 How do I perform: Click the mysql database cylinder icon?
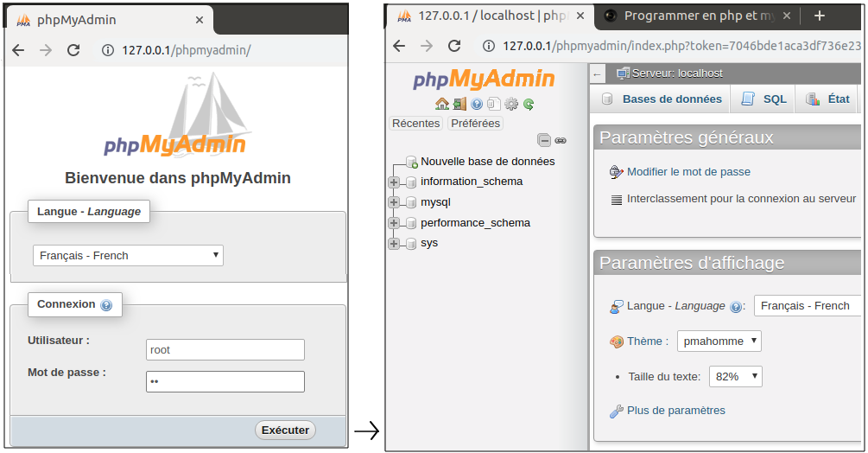[411, 202]
